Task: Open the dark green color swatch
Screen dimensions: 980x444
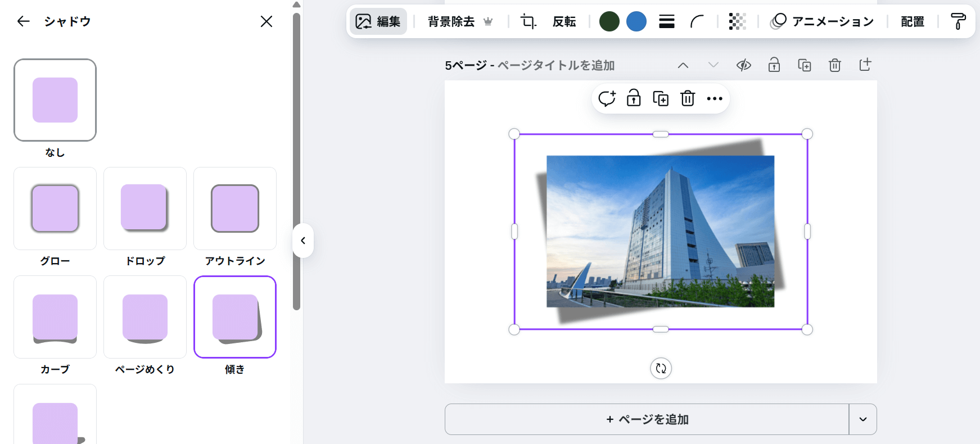Action: (609, 21)
